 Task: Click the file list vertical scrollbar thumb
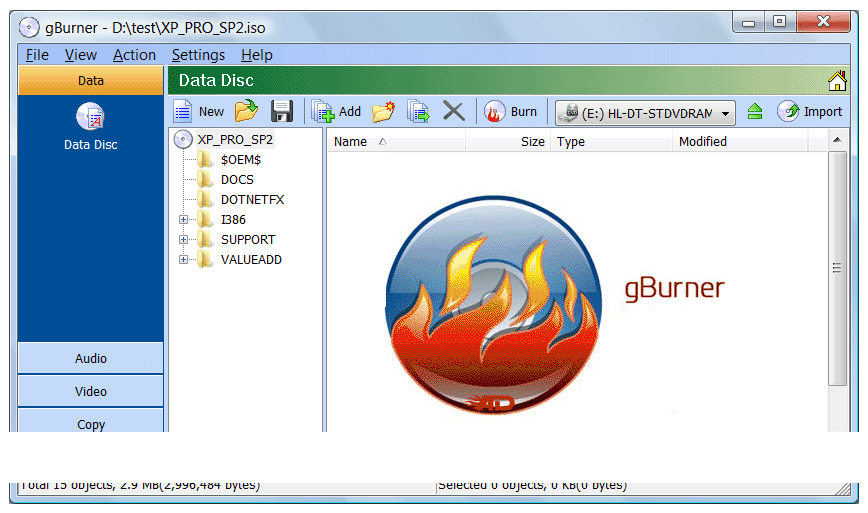pyautogui.click(x=838, y=268)
